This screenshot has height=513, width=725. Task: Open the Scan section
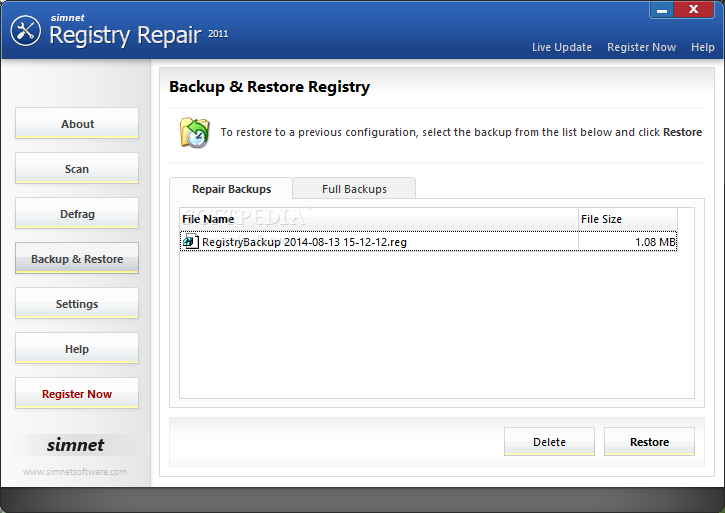[x=77, y=168]
